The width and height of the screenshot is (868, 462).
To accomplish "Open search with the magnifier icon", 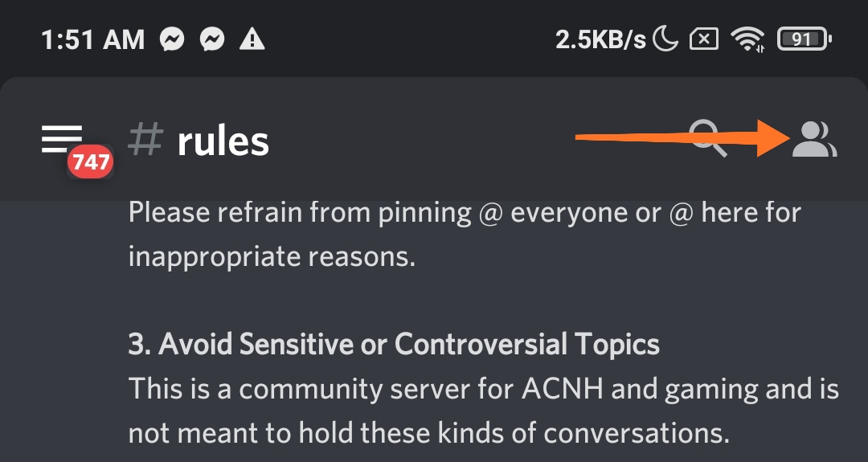I will 708,138.
